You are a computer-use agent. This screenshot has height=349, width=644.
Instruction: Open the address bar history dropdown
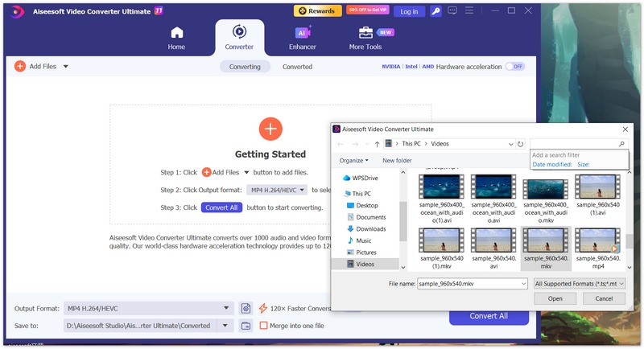coord(511,144)
